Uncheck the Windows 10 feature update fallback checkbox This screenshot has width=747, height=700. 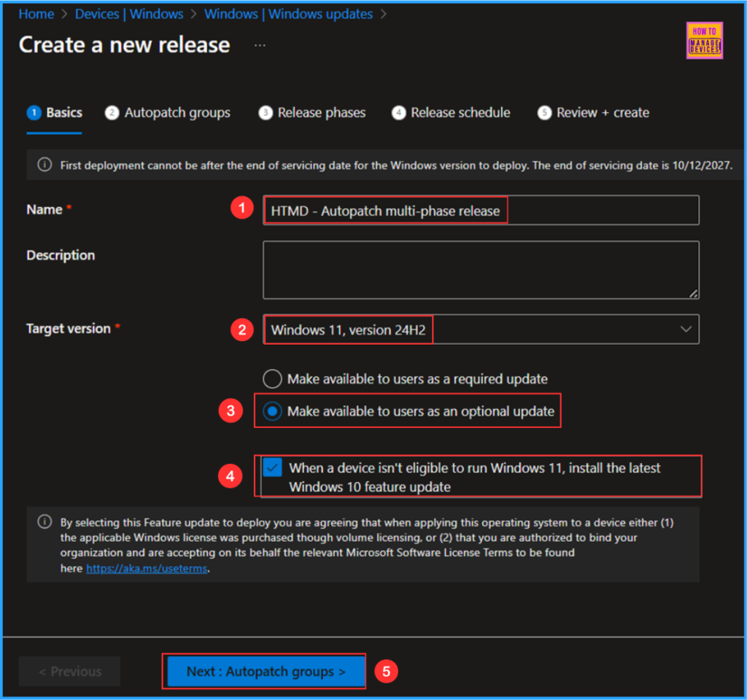click(x=273, y=467)
